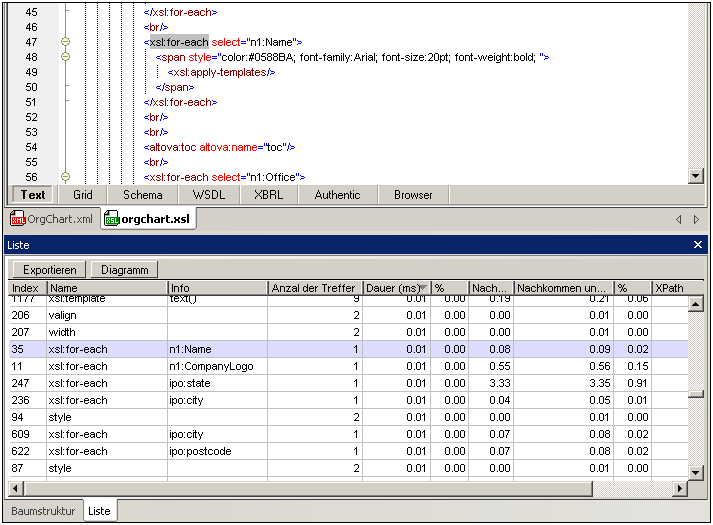Viewport: 713px width, 525px height.
Task: Select the orgchart.xsl document tab
Action: pyautogui.click(x=148, y=219)
